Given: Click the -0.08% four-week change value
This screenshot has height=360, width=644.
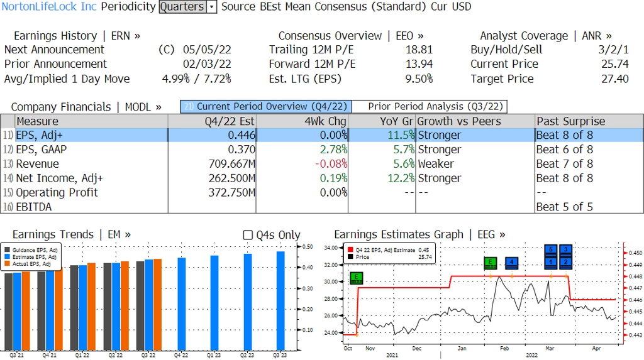Looking at the screenshot, I should pyautogui.click(x=331, y=164).
